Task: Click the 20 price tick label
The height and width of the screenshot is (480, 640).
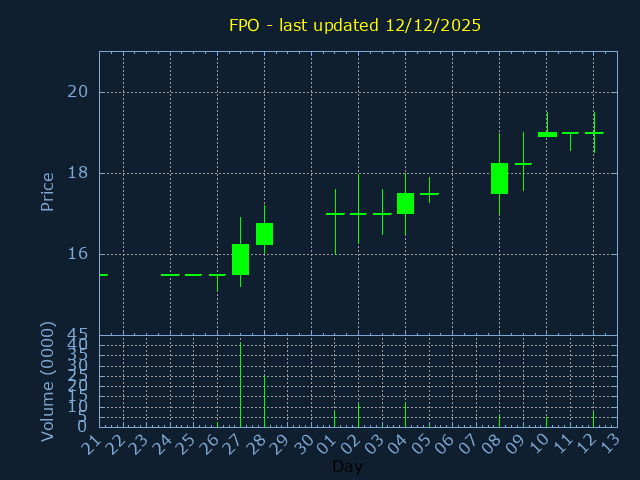Action: (78, 92)
